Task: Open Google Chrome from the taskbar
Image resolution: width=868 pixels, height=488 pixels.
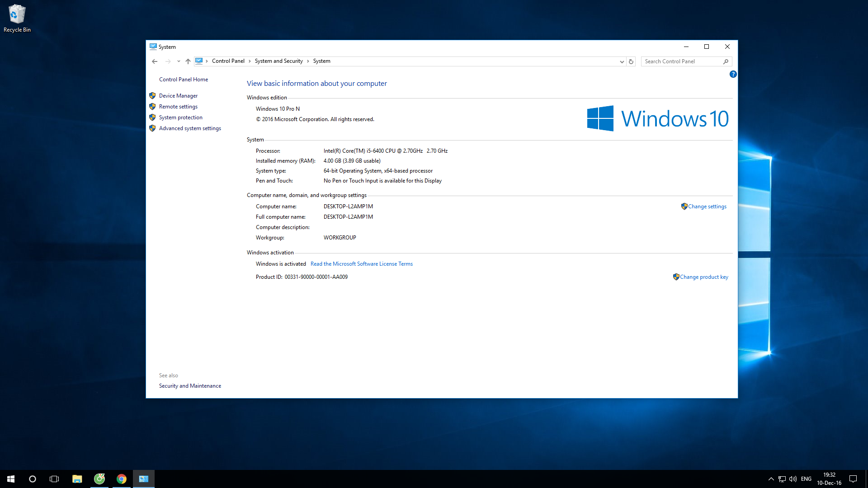Action: tap(121, 479)
